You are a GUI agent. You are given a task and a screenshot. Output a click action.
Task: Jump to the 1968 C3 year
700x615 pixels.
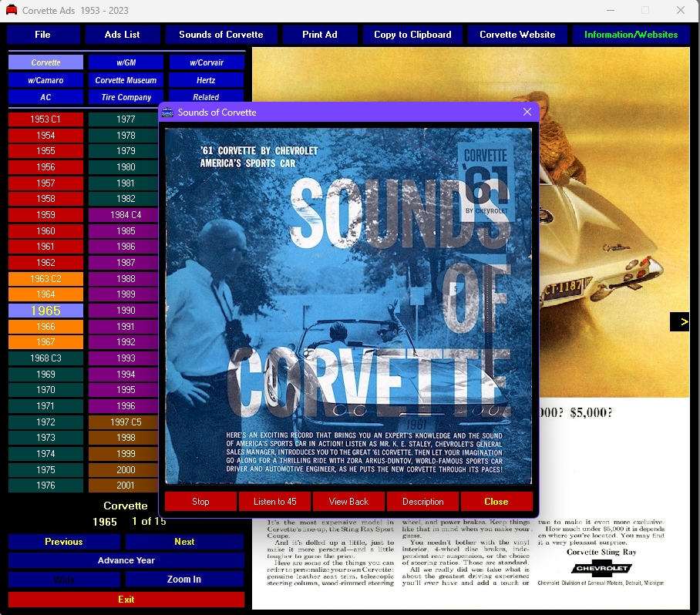pos(45,358)
